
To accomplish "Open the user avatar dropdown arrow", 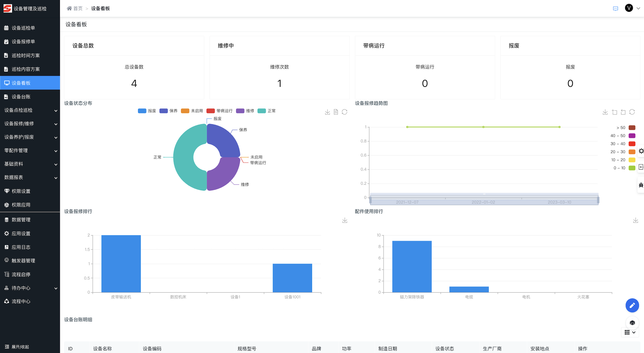I will (638, 8).
